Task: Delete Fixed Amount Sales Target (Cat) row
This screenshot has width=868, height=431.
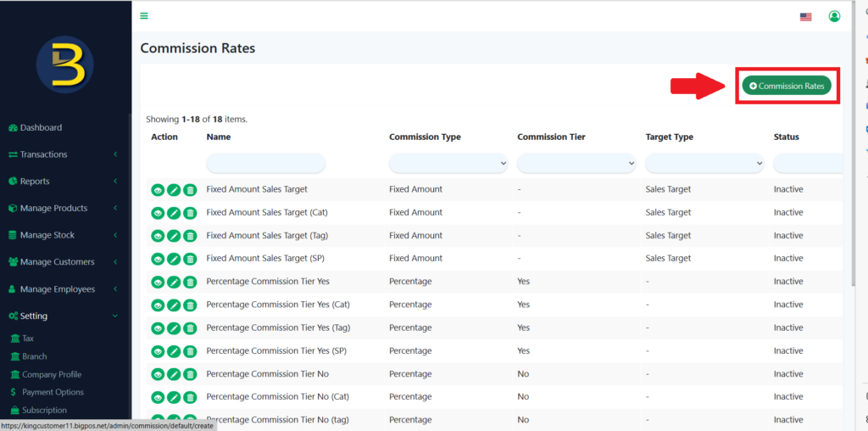Action: point(190,213)
